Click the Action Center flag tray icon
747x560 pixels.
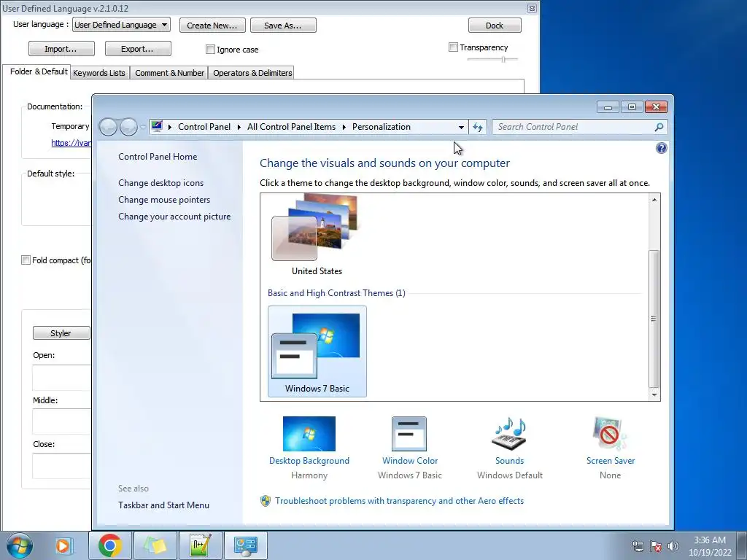click(656, 546)
